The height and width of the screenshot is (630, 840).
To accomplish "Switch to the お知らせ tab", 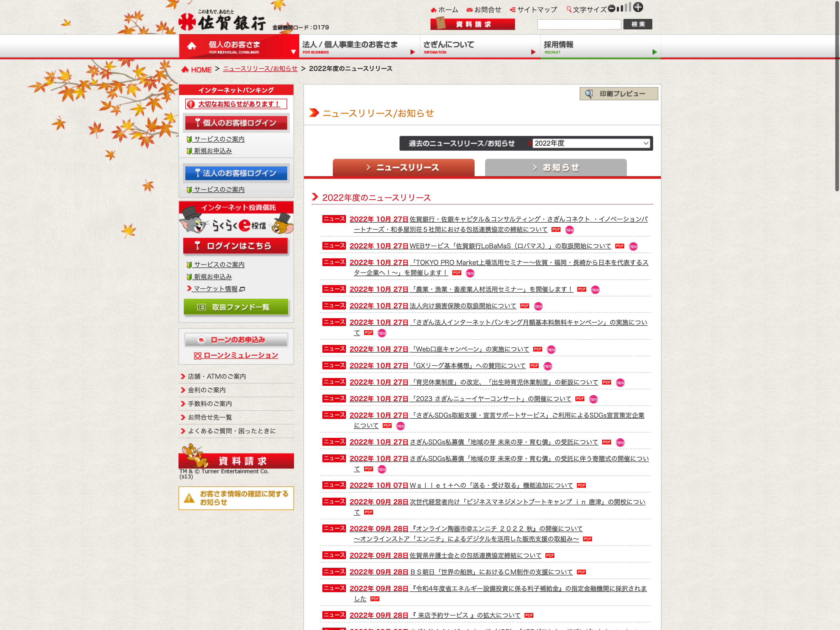I will (555, 167).
